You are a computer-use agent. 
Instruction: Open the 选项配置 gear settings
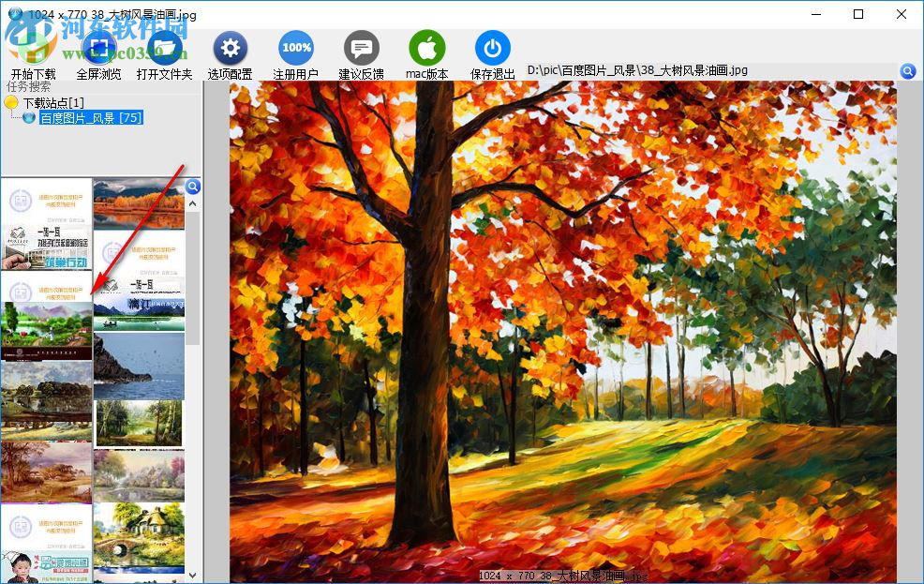[230, 48]
